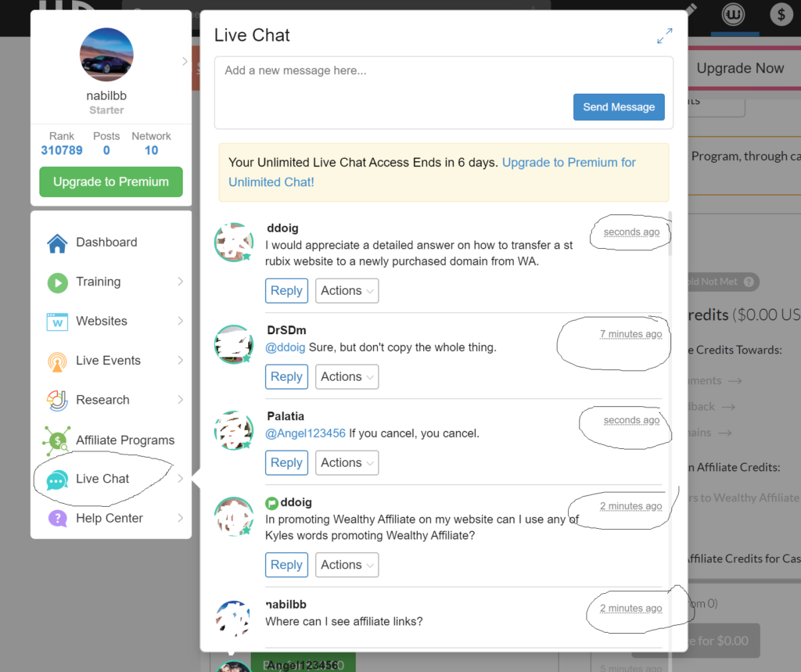This screenshot has width=801, height=672.
Task: Click the Live Chat speech bubble icon
Action: [57, 480]
